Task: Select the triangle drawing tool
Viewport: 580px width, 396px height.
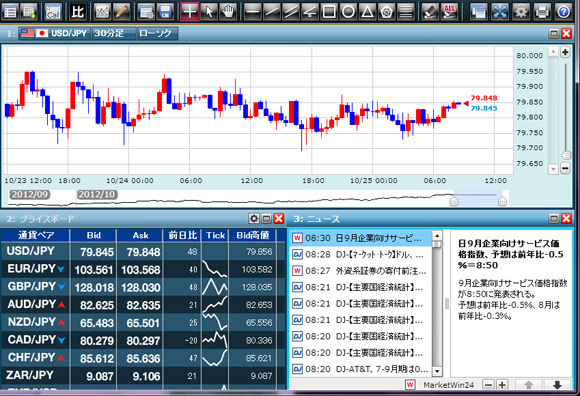Action: pos(367,11)
